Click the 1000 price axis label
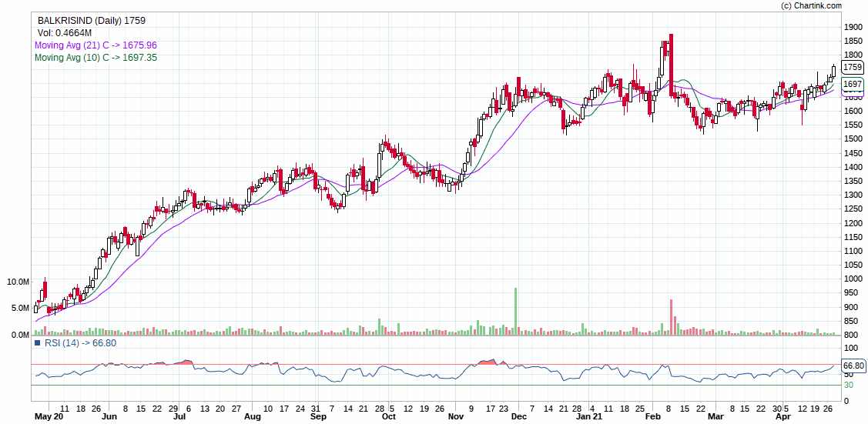Viewport: 868px width, 424px height. point(853,279)
